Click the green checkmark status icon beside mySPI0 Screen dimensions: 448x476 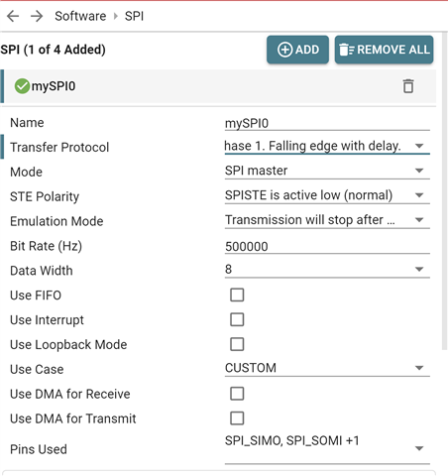click(22, 86)
